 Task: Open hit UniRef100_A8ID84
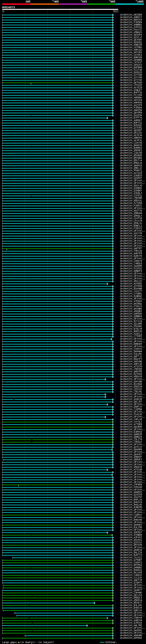131,15
